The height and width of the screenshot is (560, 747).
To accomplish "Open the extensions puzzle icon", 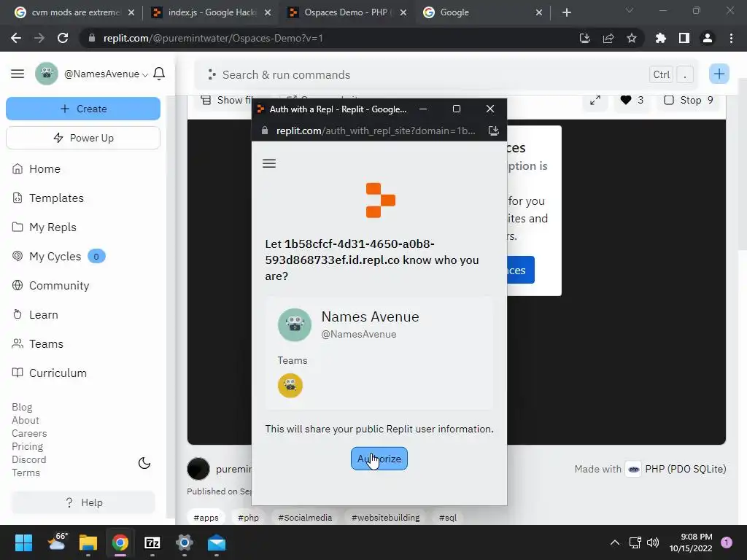I will (661, 38).
